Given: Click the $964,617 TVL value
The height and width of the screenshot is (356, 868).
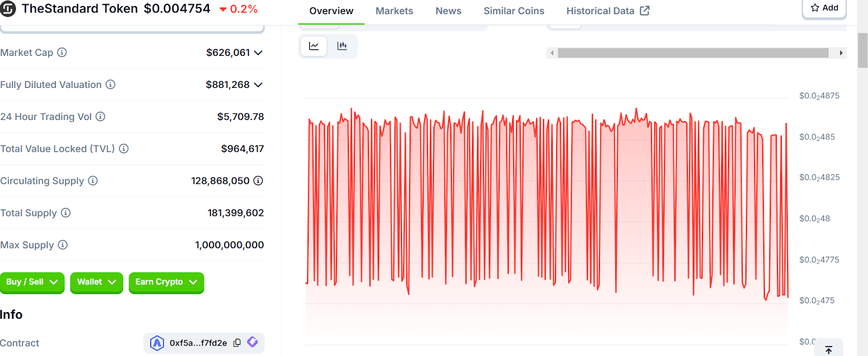Looking at the screenshot, I should click(242, 149).
